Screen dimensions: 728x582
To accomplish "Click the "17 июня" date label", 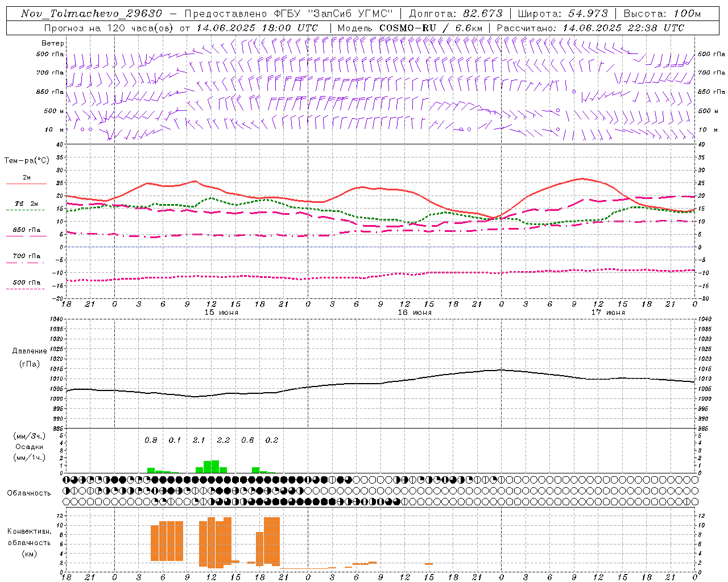I will click(x=608, y=313).
